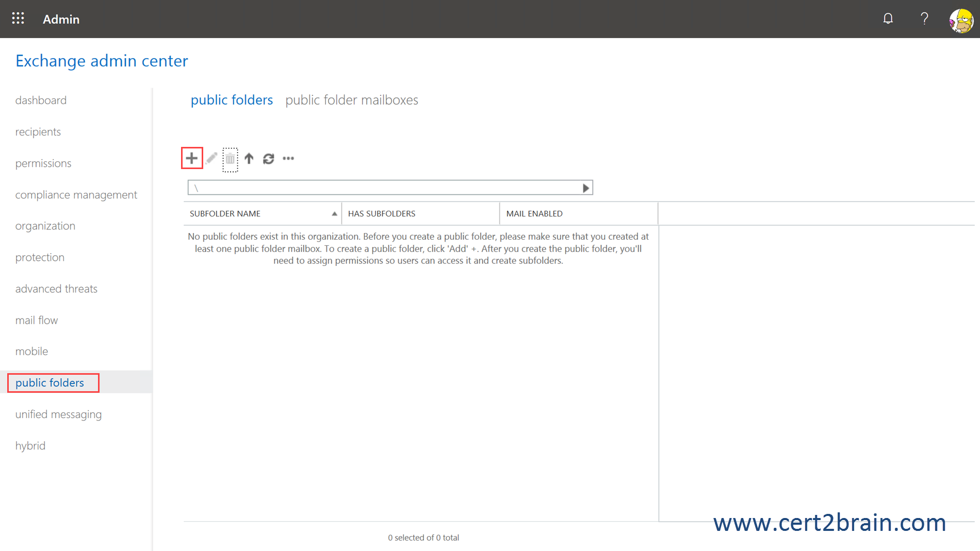This screenshot has height=551, width=980.
Task: Click the '0 selected of 0 total' status
Action: pos(423,538)
